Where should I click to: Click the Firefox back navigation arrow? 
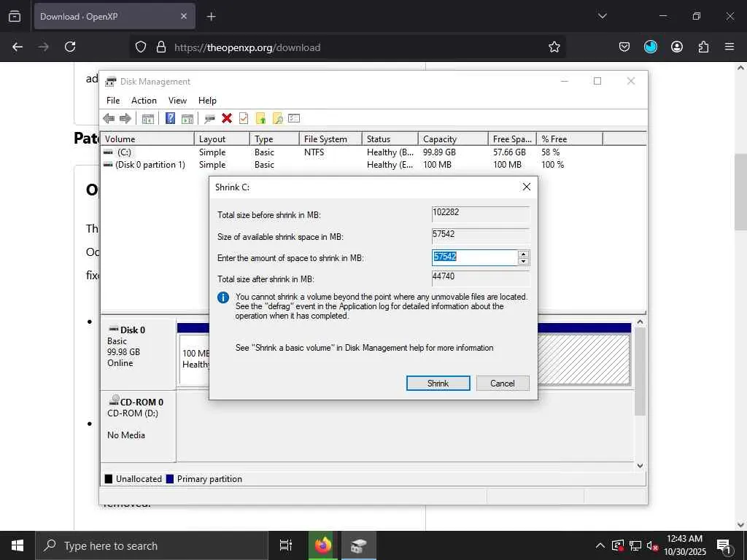18,47
